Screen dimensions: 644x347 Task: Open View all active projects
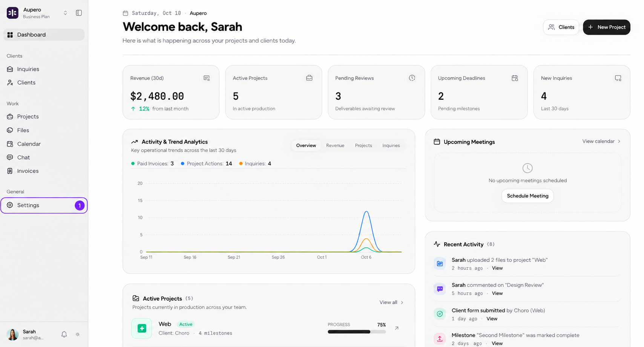point(391,302)
